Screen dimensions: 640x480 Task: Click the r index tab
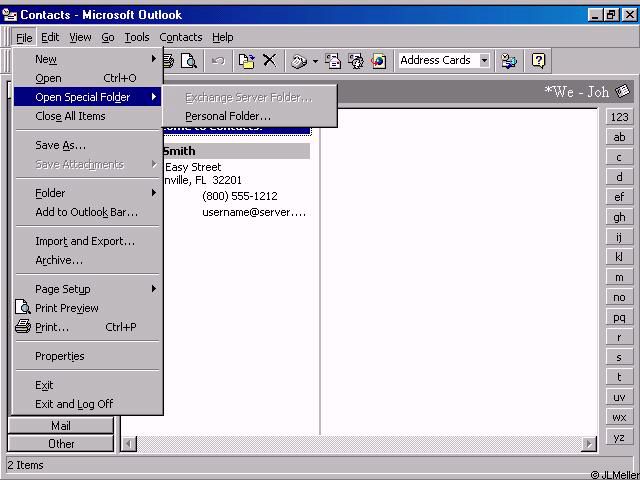[619, 337]
